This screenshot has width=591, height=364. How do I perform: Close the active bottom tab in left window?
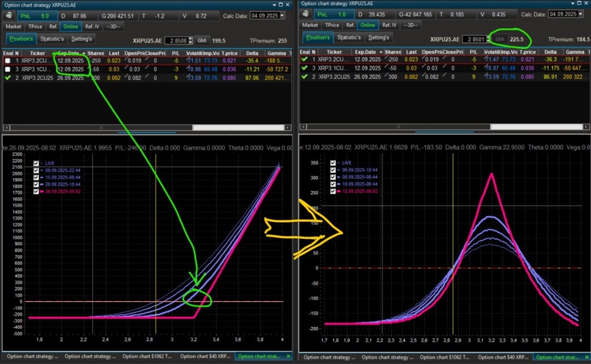click(288, 356)
